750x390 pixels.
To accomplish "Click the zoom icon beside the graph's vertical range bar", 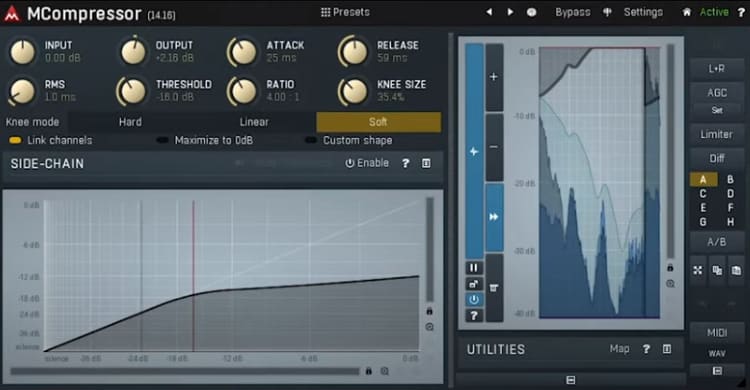I will pos(430,327).
